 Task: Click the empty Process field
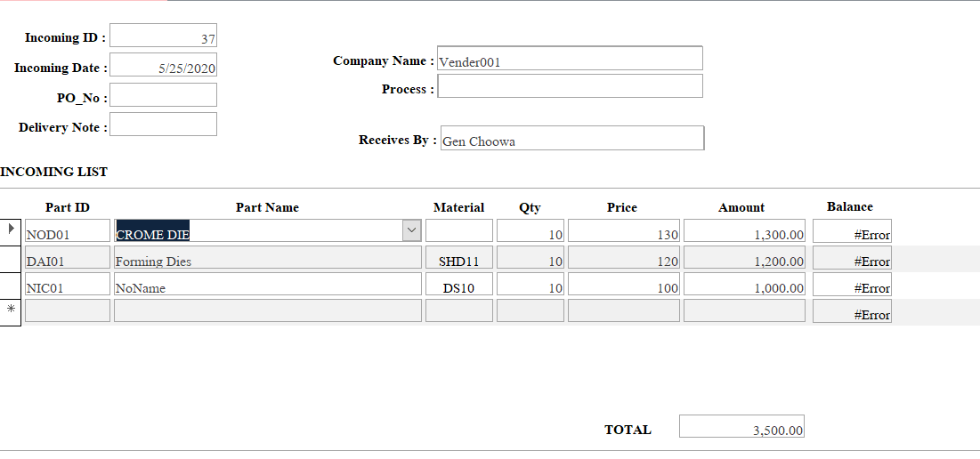coord(570,86)
